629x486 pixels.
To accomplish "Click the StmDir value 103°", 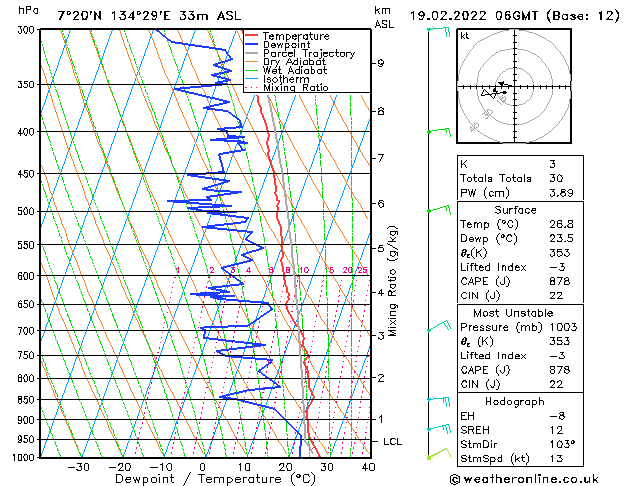I will tap(562, 444).
